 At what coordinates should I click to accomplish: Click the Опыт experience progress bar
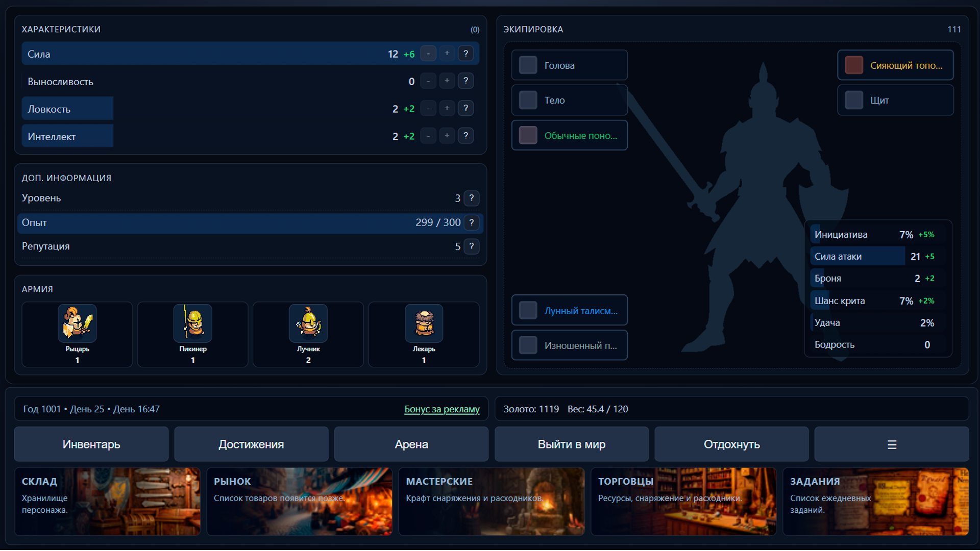[245, 223]
